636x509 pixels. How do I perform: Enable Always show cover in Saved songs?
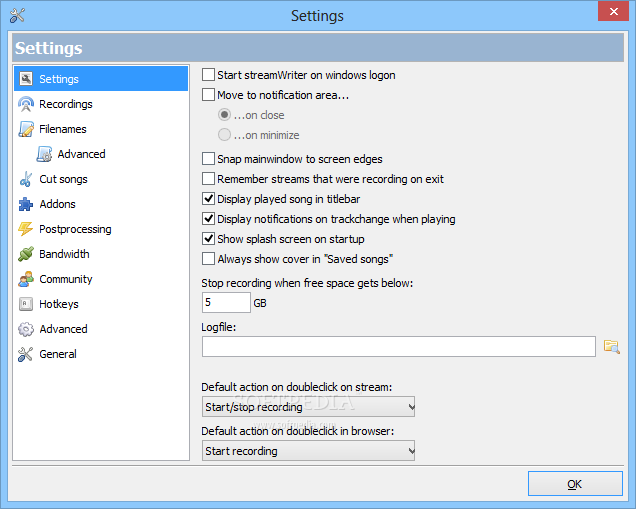(208, 258)
